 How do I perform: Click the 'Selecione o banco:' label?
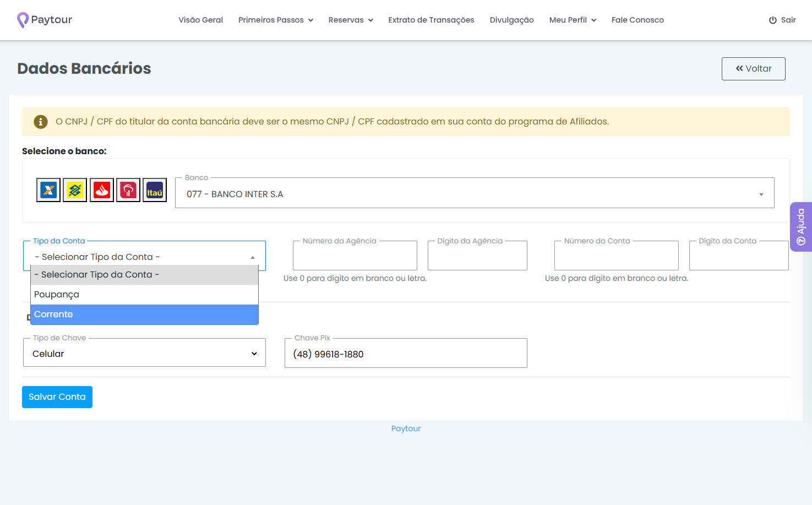64,151
